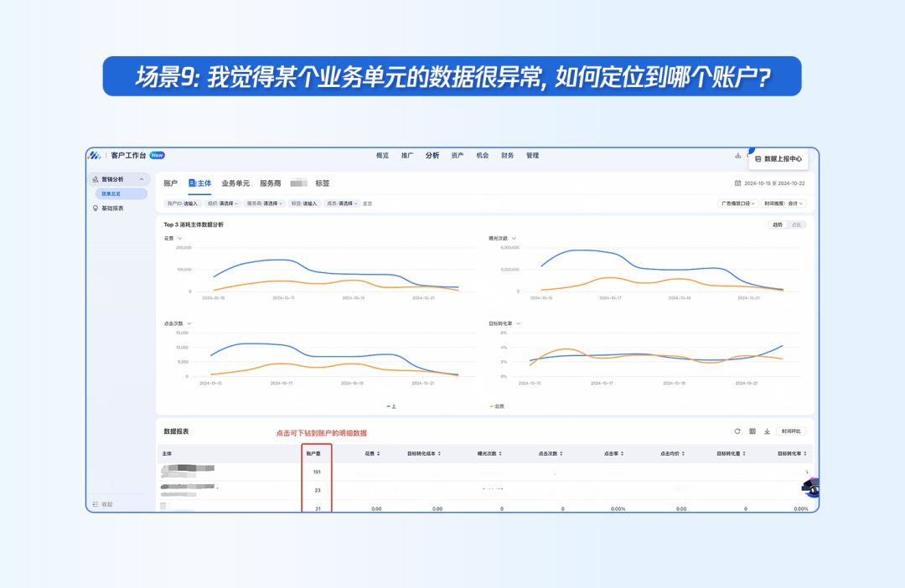Viewport: 905px width, 588px height.
Task: Switch chart view to 趋势
Action: (x=778, y=225)
